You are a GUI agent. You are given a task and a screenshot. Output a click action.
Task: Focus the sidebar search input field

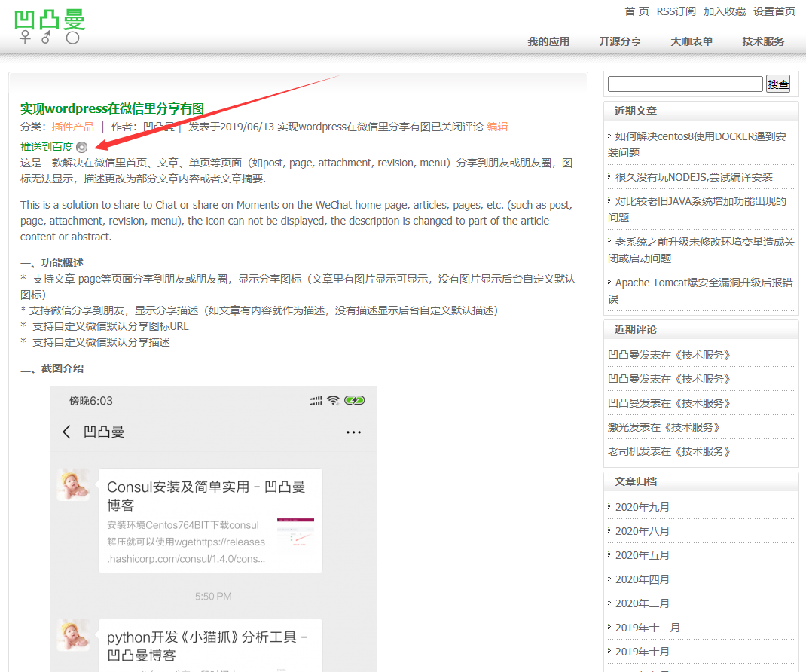point(685,84)
